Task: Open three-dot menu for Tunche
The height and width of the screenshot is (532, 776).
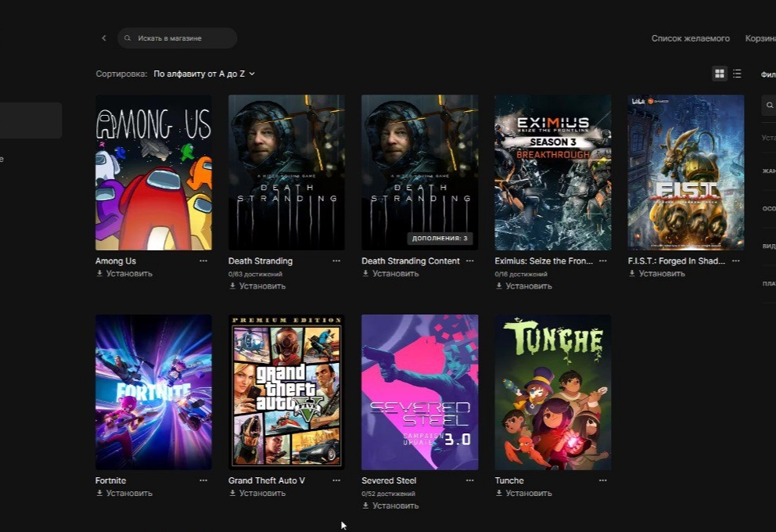Action: tap(603, 480)
